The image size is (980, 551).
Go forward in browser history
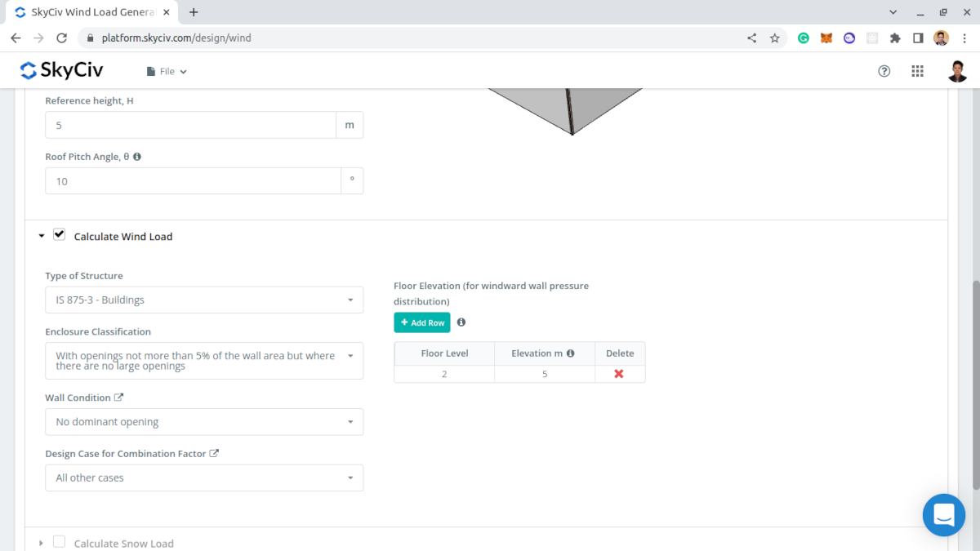pyautogui.click(x=38, y=38)
